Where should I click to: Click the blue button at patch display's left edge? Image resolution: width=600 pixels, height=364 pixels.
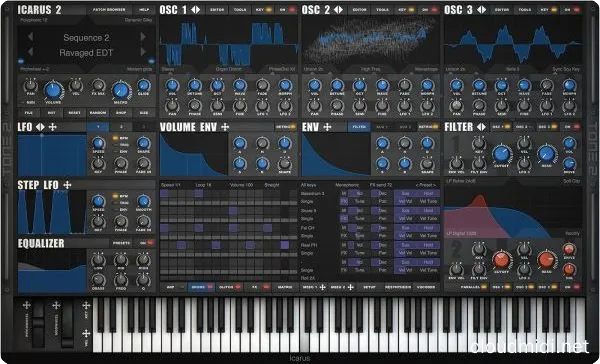(21, 61)
